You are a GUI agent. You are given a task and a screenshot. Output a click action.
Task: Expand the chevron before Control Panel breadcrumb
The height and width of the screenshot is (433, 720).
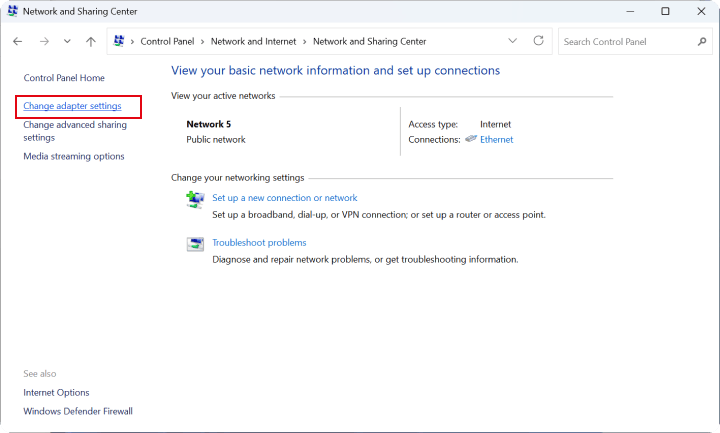[132, 42]
